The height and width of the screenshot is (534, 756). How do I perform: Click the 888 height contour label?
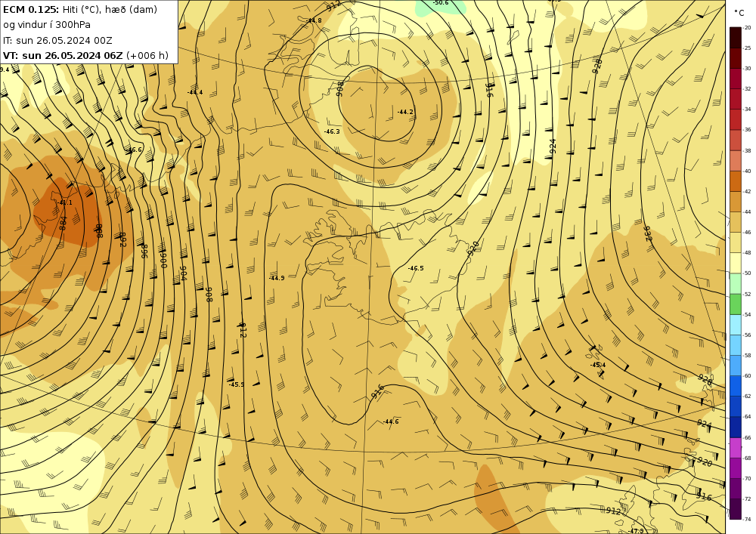98,230
